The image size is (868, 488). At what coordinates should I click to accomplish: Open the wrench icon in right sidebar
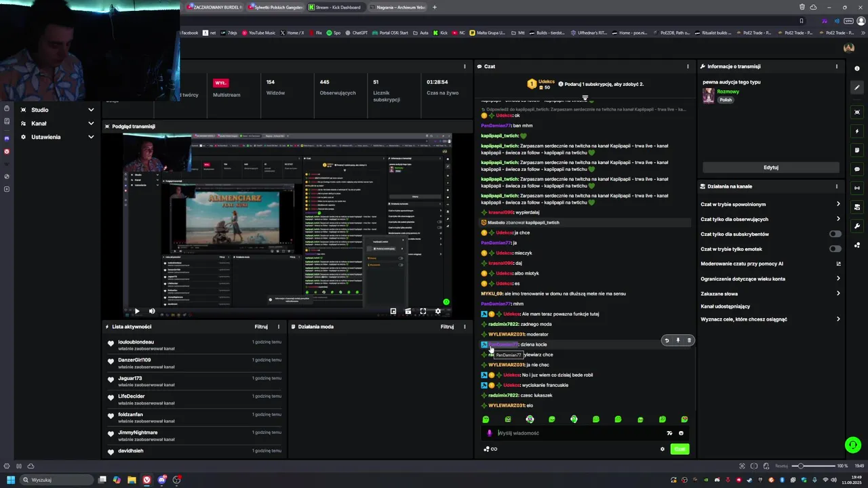click(857, 226)
